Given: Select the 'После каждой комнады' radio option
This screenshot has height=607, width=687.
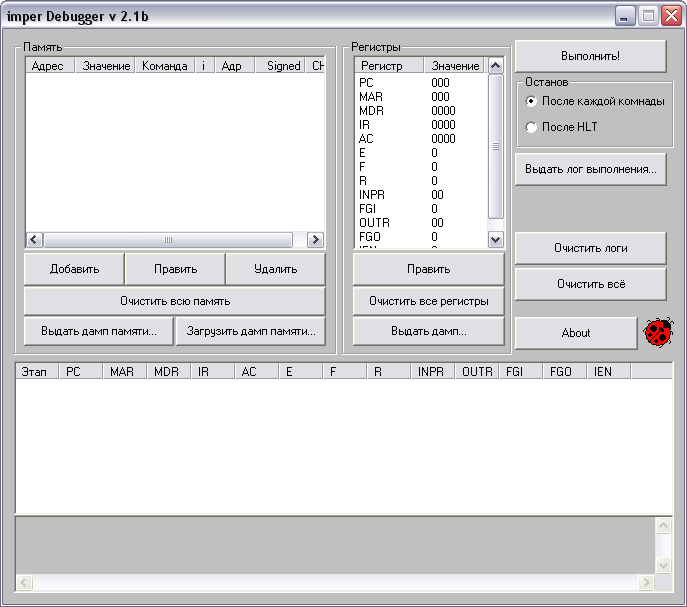Looking at the screenshot, I should click(531, 101).
